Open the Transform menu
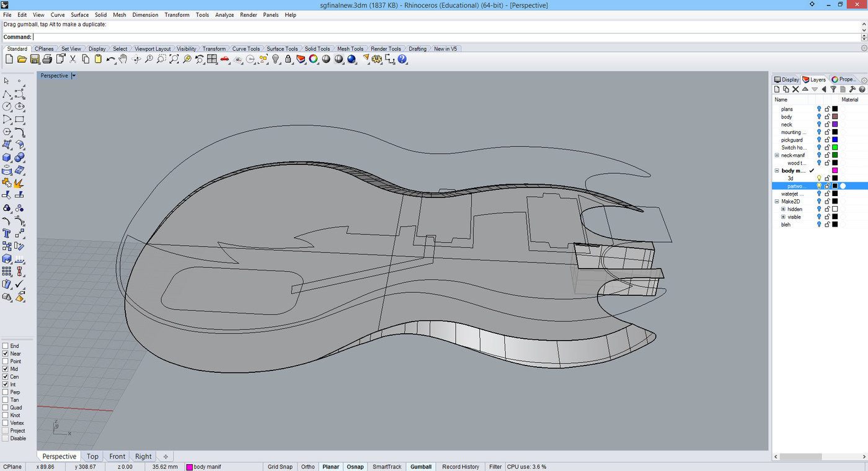Image resolution: width=868 pixels, height=471 pixels. pyautogui.click(x=177, y=15)
